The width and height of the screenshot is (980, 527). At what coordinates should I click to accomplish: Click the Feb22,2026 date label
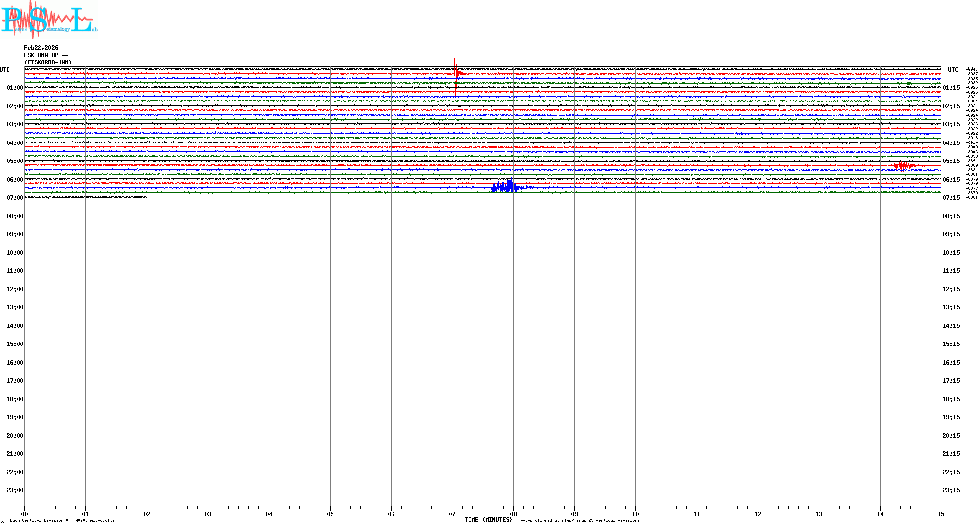tap(41, 48)
